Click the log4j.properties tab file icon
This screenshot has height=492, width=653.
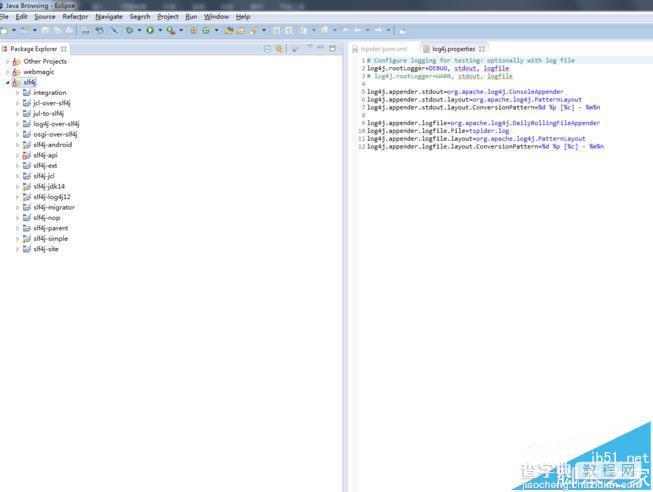click(426, 49)
